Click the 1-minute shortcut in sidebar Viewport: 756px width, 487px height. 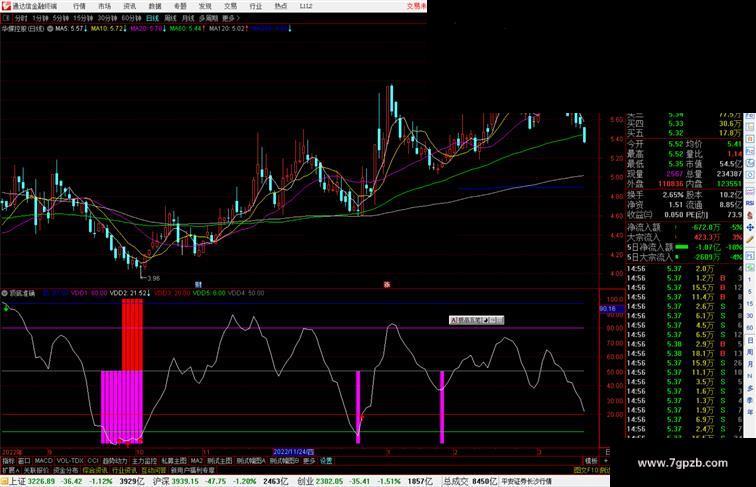[750, 280]
